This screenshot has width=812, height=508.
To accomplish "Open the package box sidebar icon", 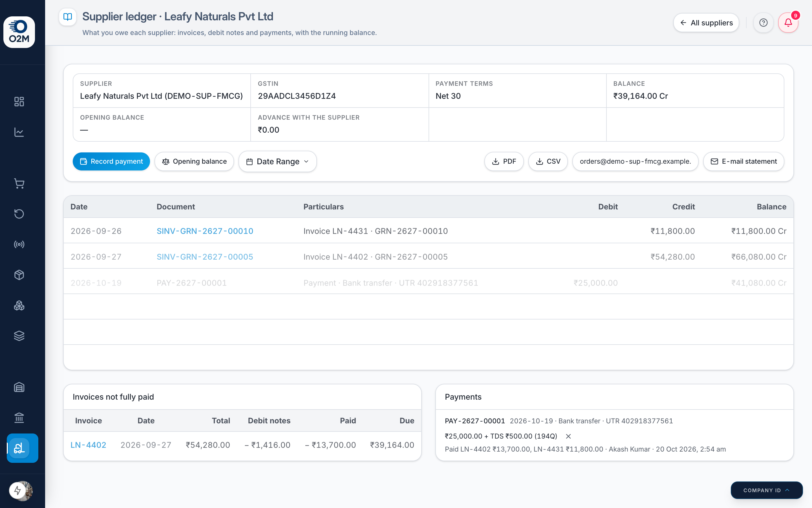I will [19, 275].
